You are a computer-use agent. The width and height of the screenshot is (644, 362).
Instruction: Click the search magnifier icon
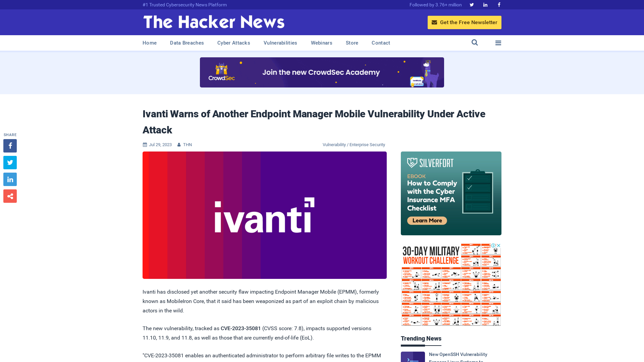point(475,43)
